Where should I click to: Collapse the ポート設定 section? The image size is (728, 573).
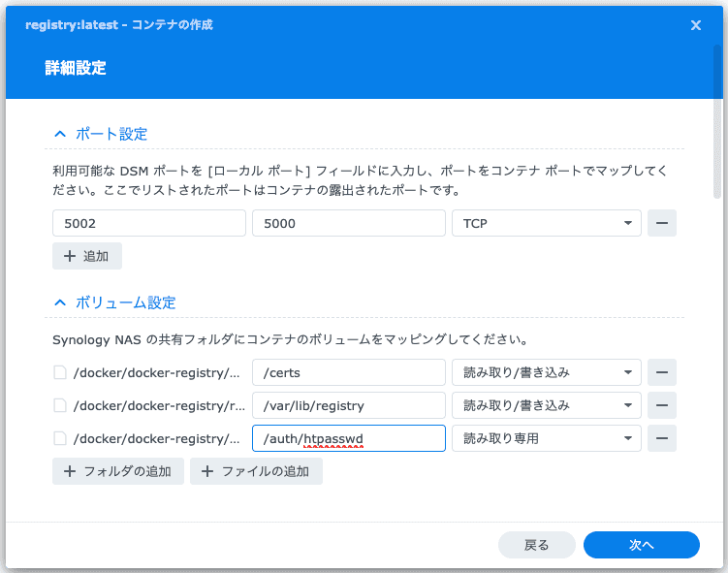pyautogui.click(x=60, y=134)
